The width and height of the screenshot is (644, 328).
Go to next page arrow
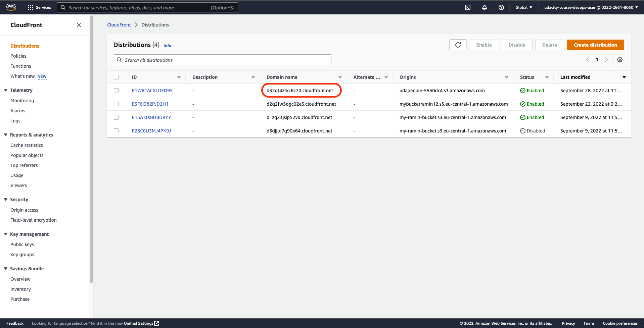pyautogui.click(x=606, y=60)
